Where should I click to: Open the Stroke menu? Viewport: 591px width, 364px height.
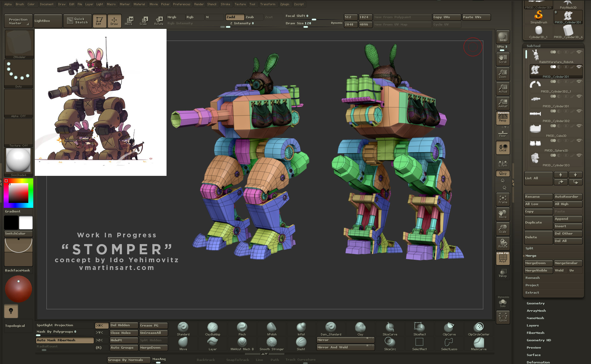225,4
